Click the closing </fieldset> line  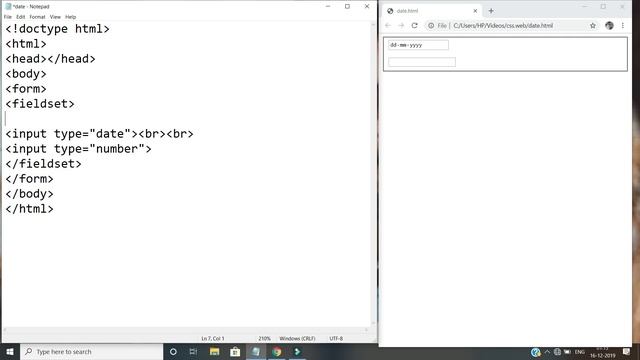click(x=43, y=164)
